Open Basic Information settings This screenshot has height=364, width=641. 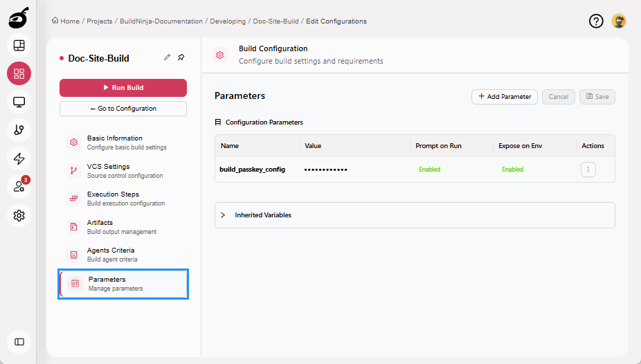(123, 142)
